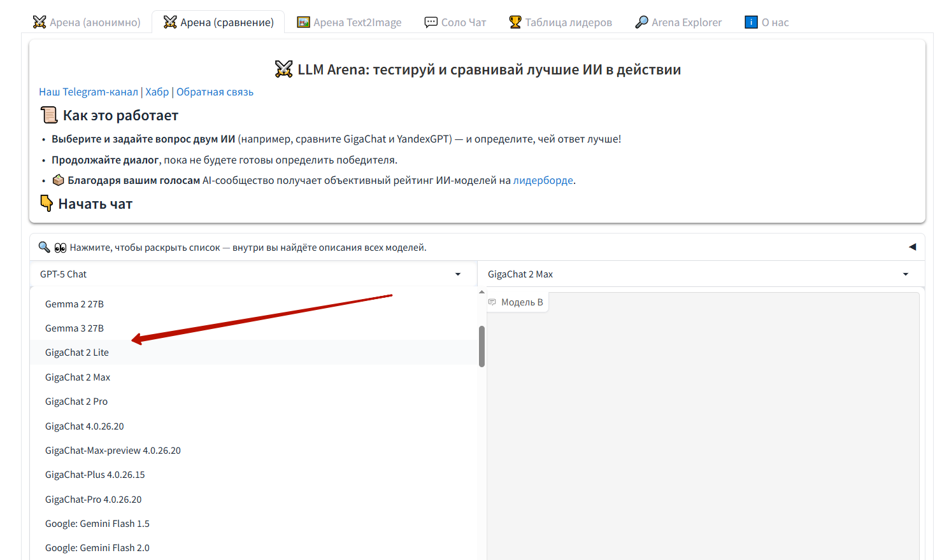Click the magnifying glass icon in model list accordion

44,247
